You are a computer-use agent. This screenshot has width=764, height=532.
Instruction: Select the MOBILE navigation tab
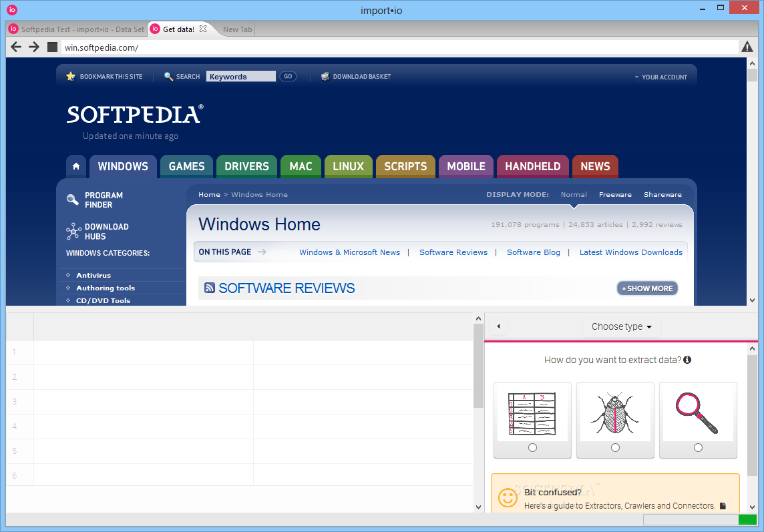(x=466, y=167)
